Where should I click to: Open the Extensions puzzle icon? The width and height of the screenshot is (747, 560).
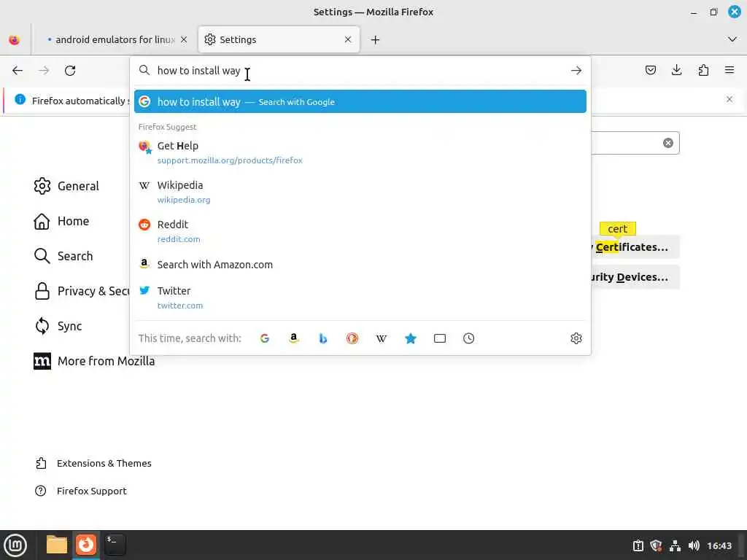pyautogui.click(x=703, y=71)
